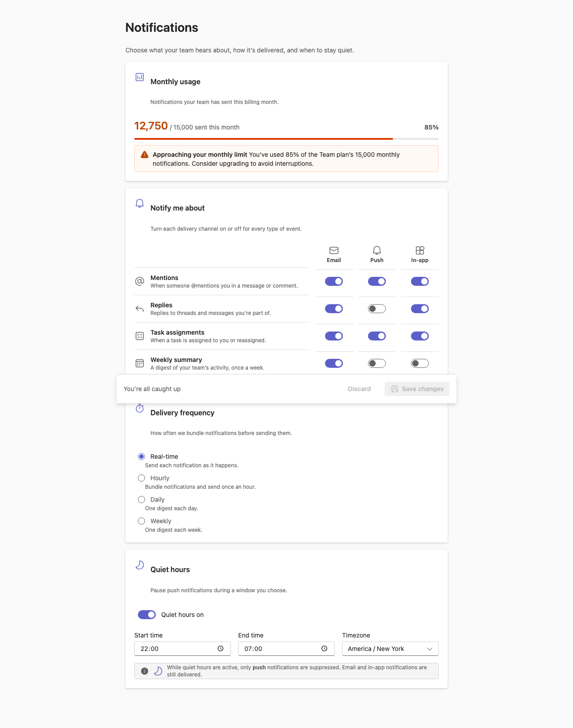This screenshot has height=728, width=573.
Task: Click the Discard button
Action: pos(359,389)
